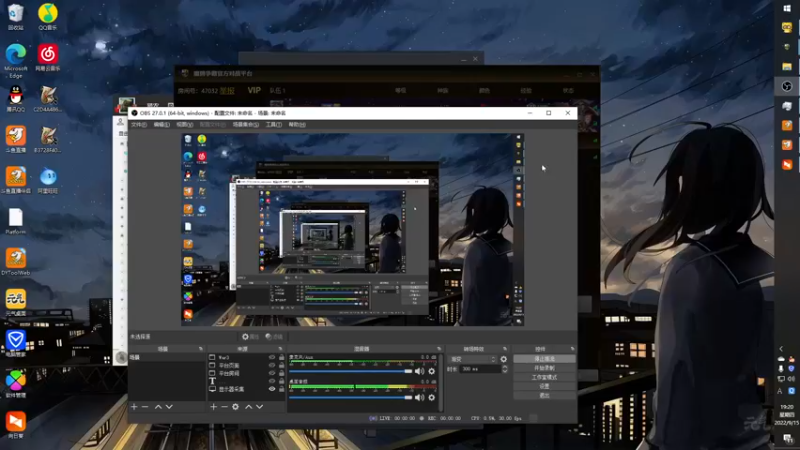
Task: Click the 开始录制 (Start Recording) button
Action: pyautogui.click(x=544, y=368)
